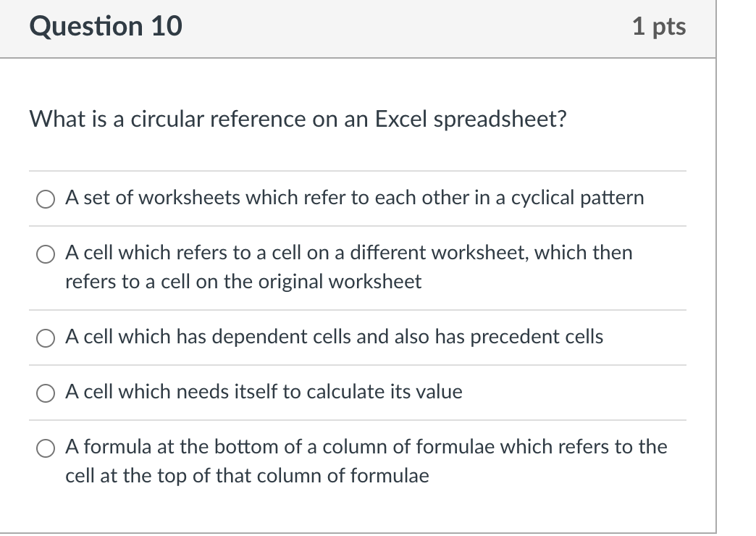Click the words 'calculate its value' in fourth answer
Screen dimensions: 756x536
[385, 392]
